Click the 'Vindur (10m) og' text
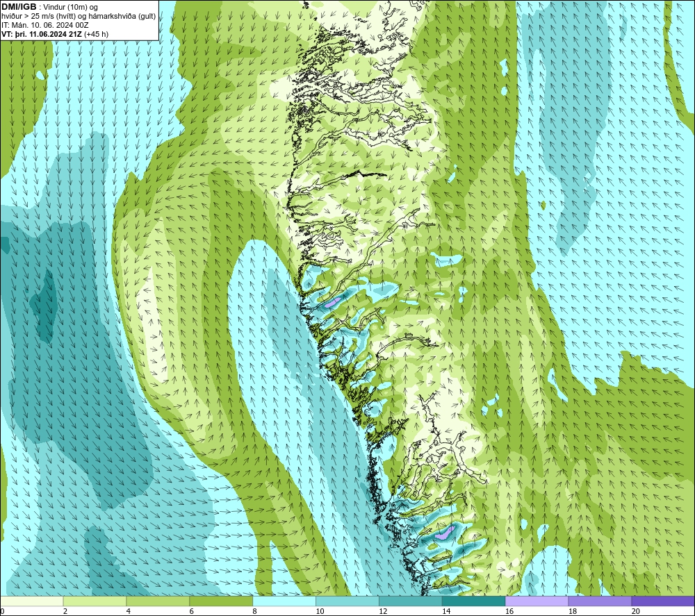This screenshot has height=616, width=695. pos(72,8)
